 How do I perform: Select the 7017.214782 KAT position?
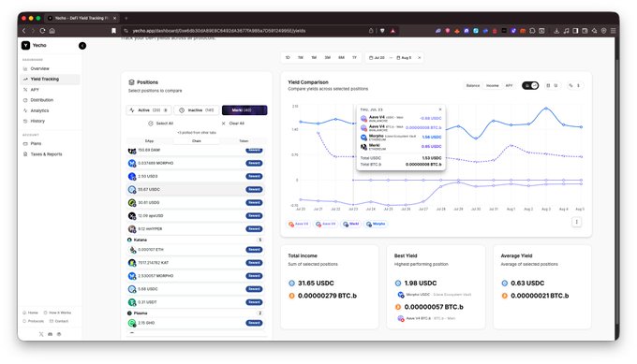(x=196, y=263)
